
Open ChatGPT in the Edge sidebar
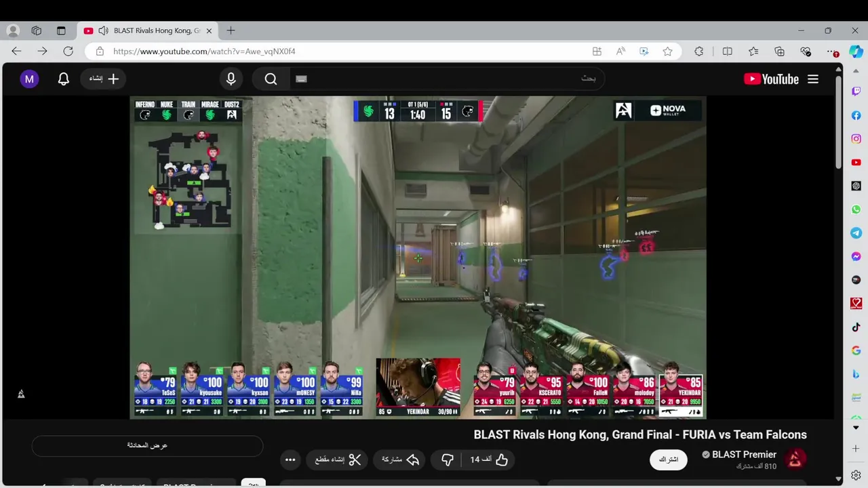tap(856, 186)
